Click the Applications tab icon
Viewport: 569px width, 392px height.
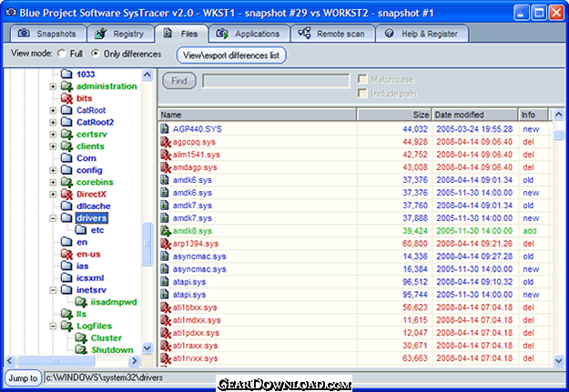click(222, 34)
